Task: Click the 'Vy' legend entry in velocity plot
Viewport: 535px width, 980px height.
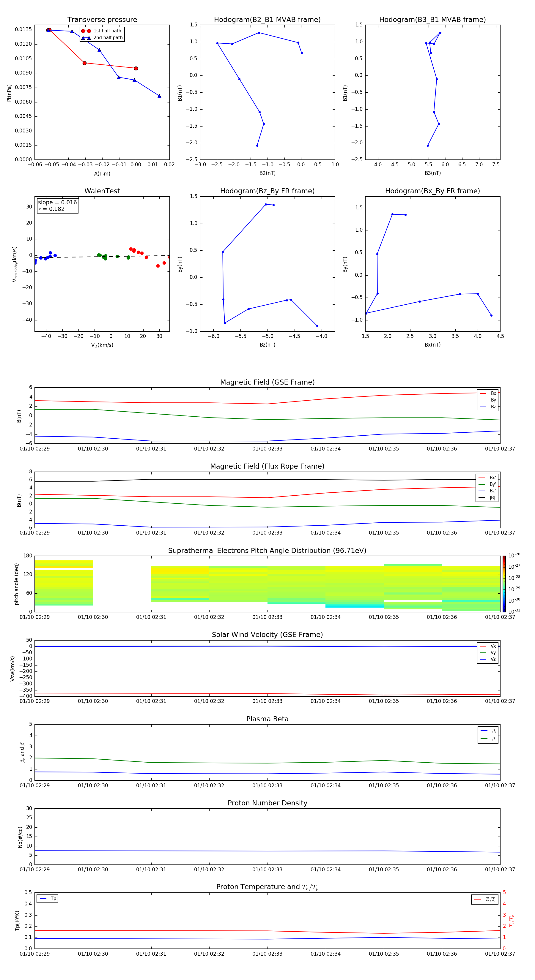Action: [x=488, y=652]
